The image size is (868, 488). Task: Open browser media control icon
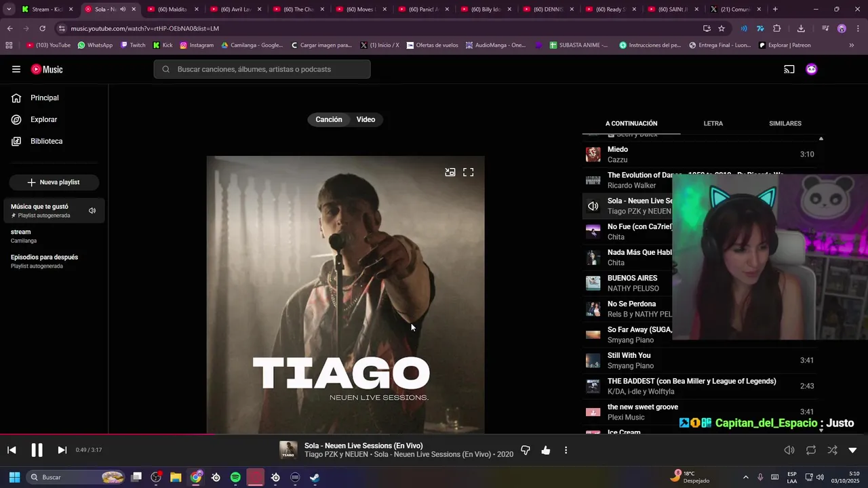pos(825,28)
